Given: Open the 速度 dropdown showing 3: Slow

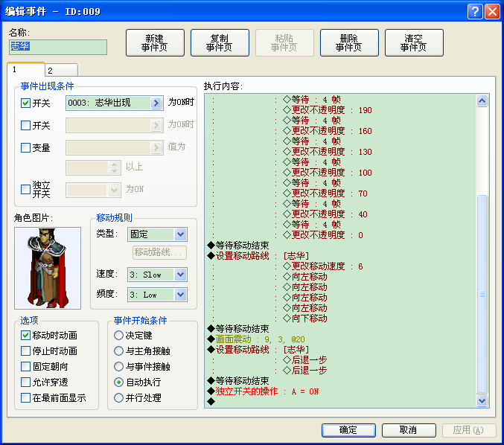Looking at the screenshot, I should [x=157, y=275].
